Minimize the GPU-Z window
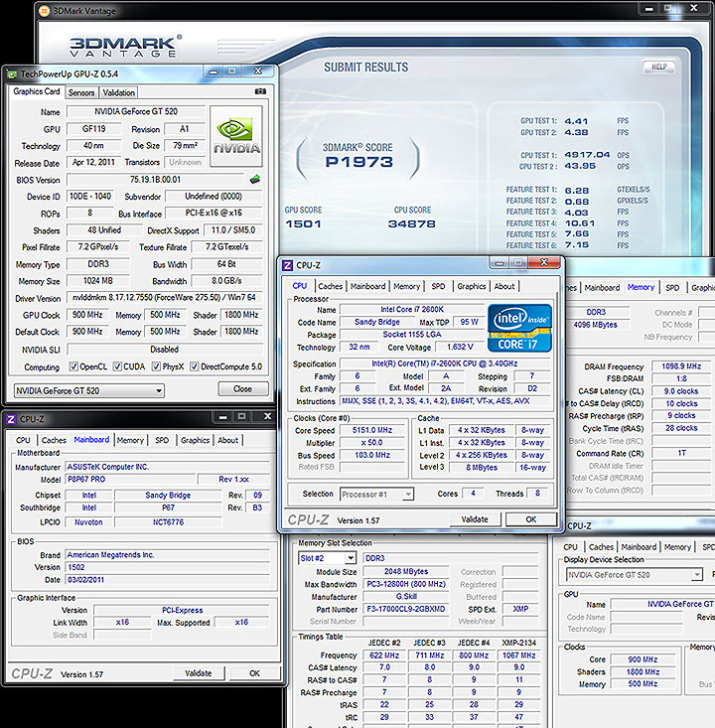The height and width of the screenshot is (728, 715). click(214, 72)
